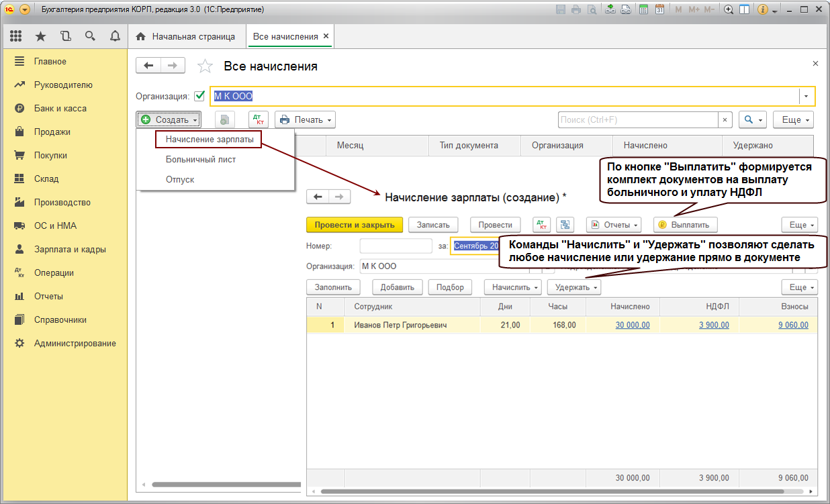Open the calendar icon in title bar
The height and width of the screenshot is (504, 830).
[660, 9]
